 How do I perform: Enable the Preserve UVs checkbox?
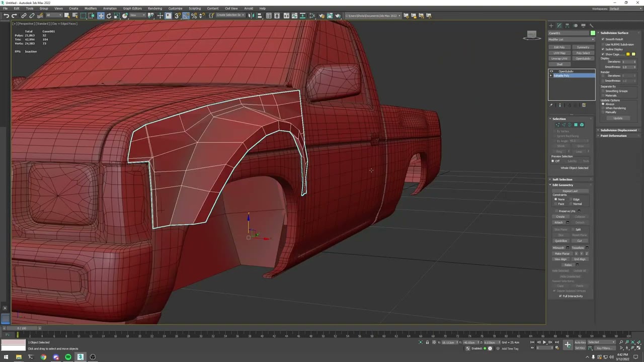click(556, 211)
